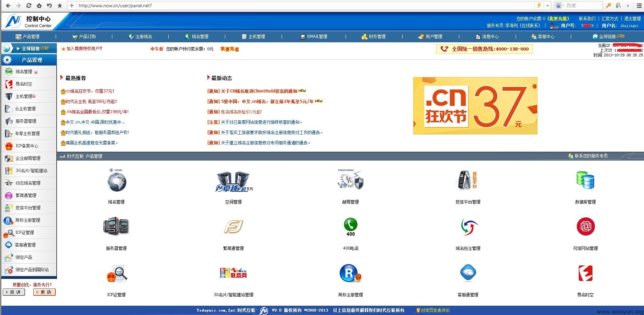The image size is (644, 315).
Task: Click the 投诉 button
Action: tap(14, 292)
